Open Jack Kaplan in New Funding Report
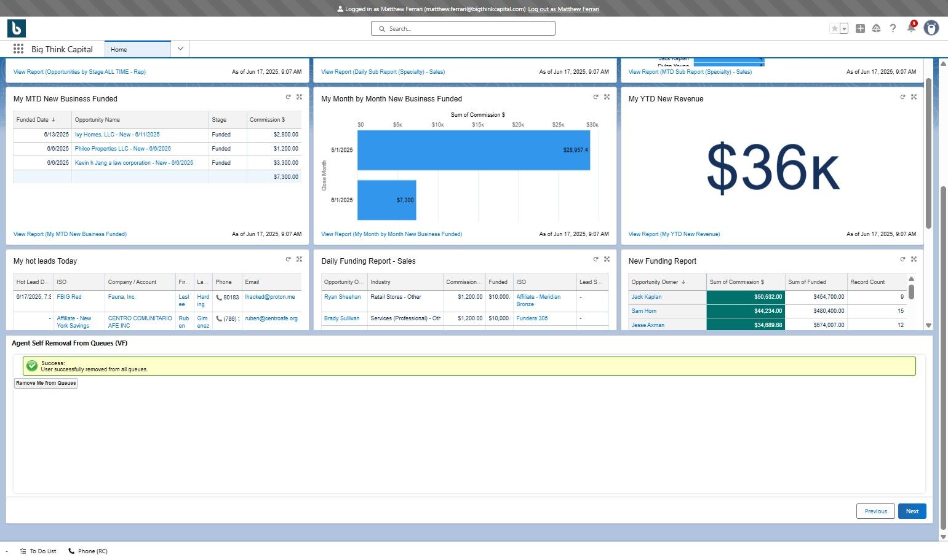Image resolution: width=948 pixels, height=560 pixels. (647, 297)
